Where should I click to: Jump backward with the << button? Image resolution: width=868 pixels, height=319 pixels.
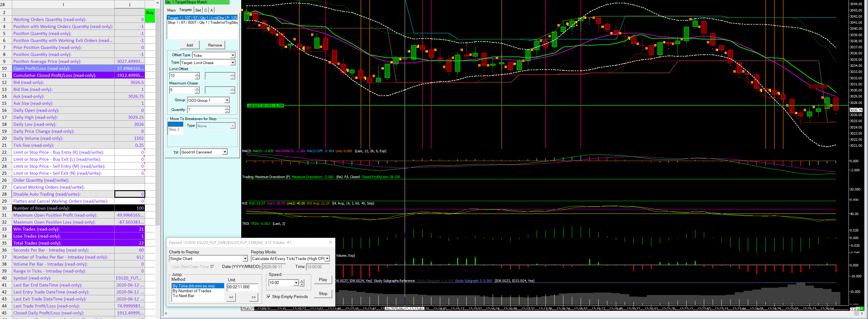pyautogui.click(x=231, y=297)
